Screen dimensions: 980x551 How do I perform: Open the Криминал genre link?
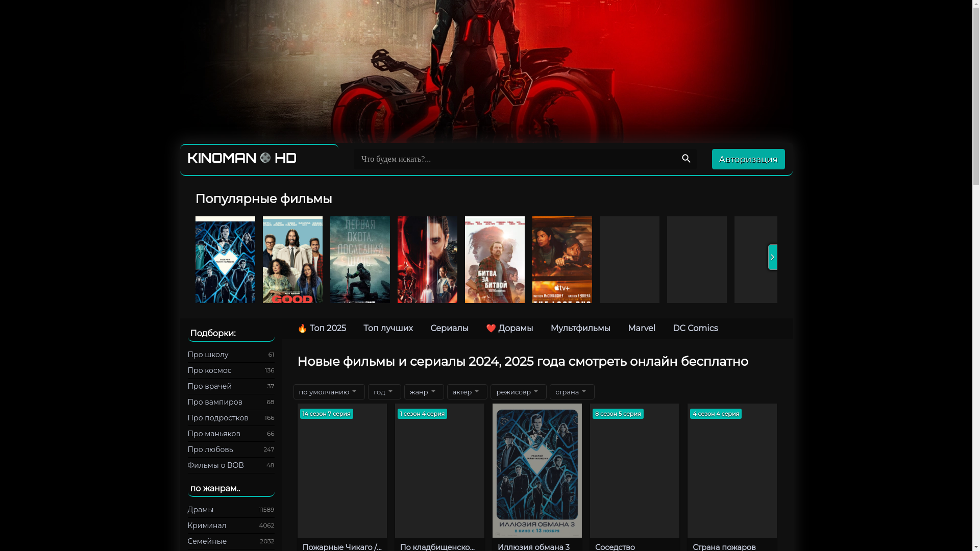(x=231, y=525)
